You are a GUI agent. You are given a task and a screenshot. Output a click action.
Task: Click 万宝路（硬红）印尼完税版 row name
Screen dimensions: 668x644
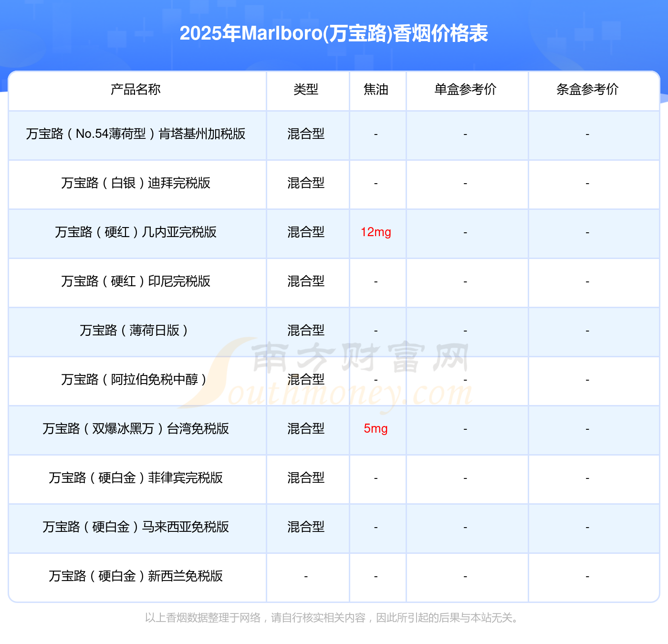coord(136,281)
